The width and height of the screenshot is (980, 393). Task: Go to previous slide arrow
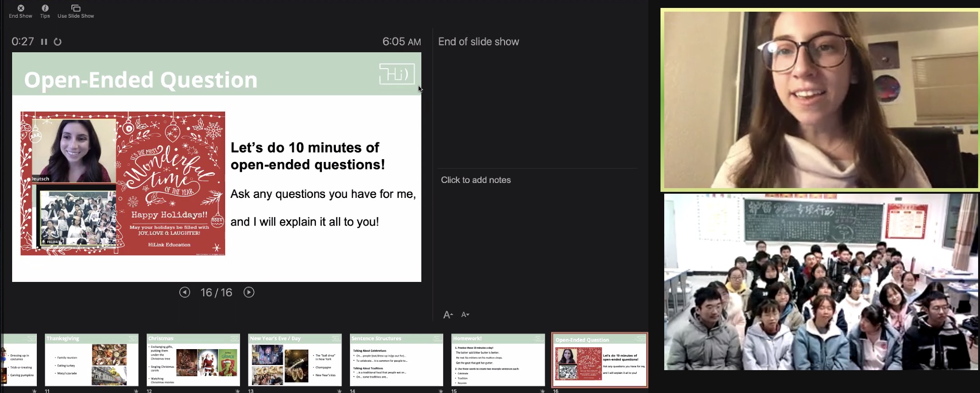point(185,292)
